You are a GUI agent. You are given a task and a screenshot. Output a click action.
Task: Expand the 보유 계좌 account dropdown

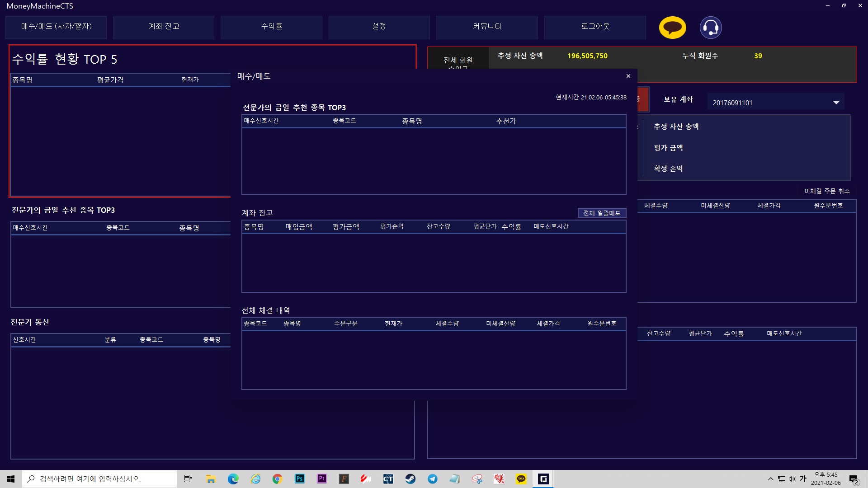click(836, 103)
